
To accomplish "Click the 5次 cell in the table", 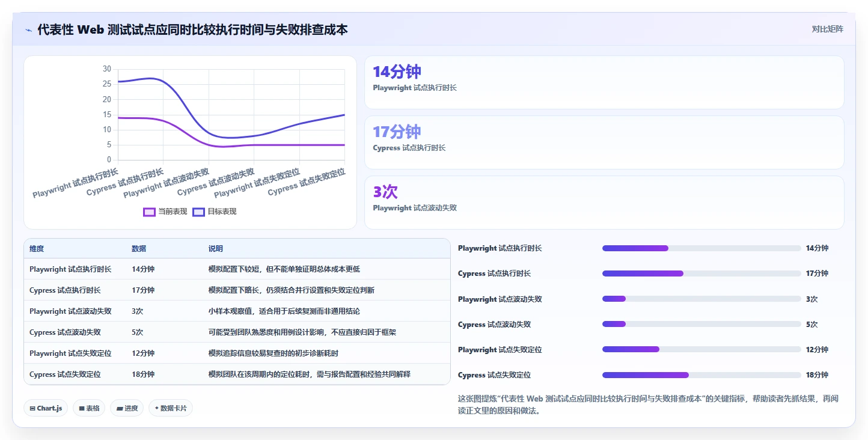I will 138,332.
